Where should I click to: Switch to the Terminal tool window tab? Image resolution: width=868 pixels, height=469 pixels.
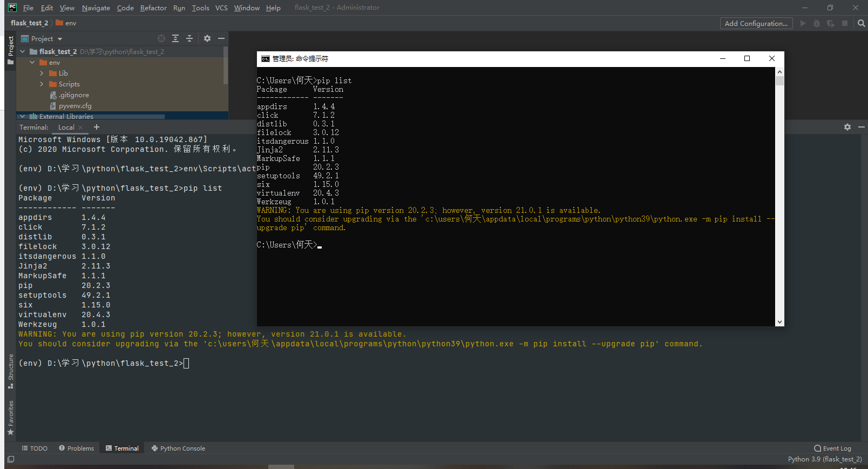pos(122,448)
